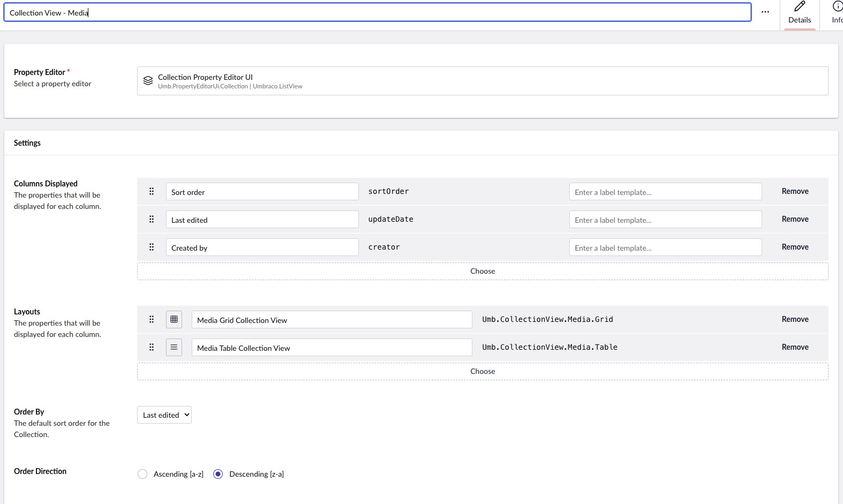Screen dimensions: 843x504
Task: Select Descending [z-a] order direction
Action: coord(218,474)
